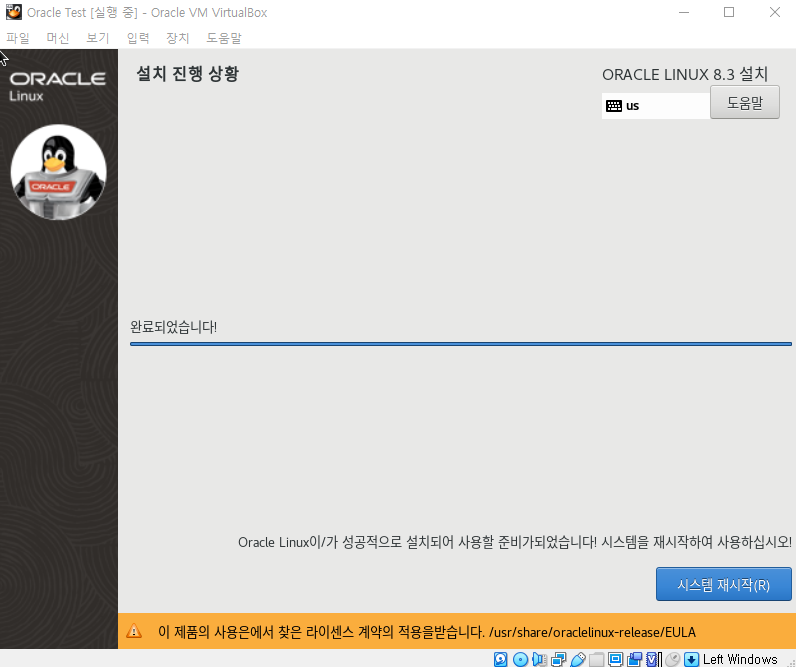Open the 머신 menu
The image size is (796, 667).
[x=57, y=38]
